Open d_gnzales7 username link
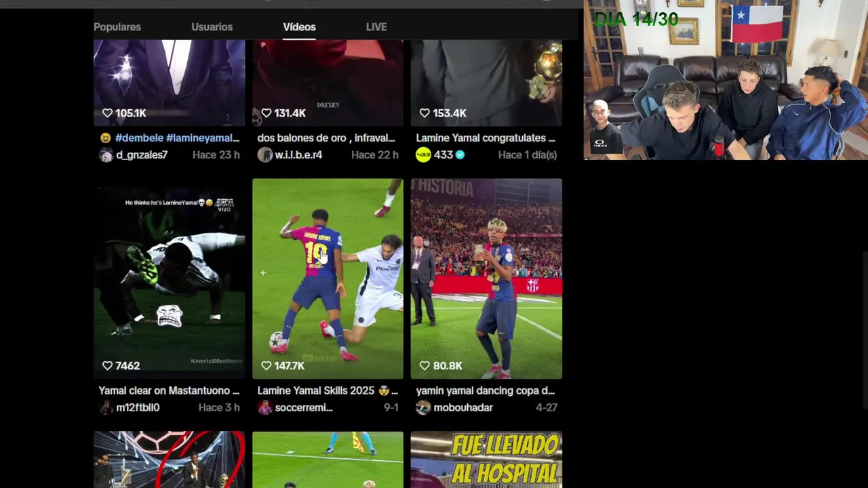 coord(142,155)
